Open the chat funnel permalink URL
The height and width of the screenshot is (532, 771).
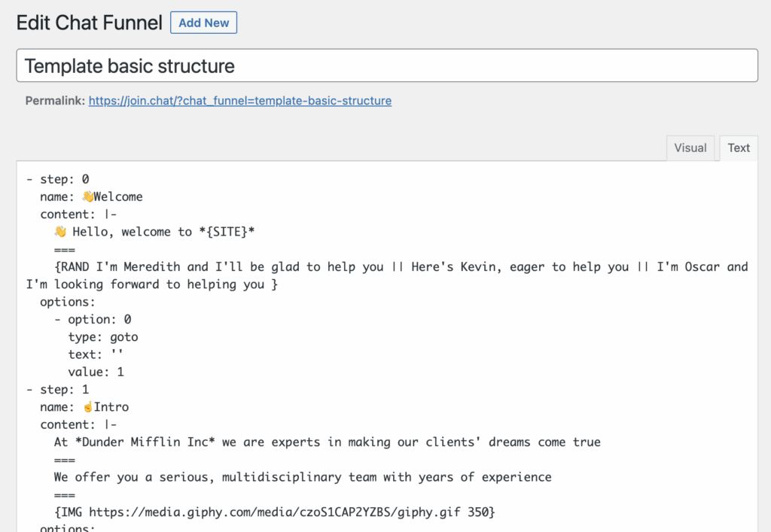239,100
